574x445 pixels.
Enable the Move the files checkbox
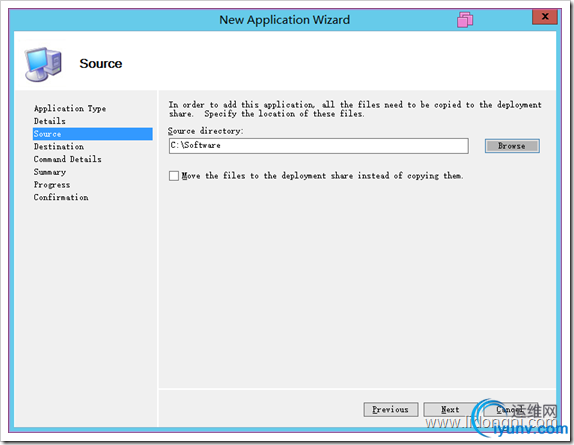point(174,176)
